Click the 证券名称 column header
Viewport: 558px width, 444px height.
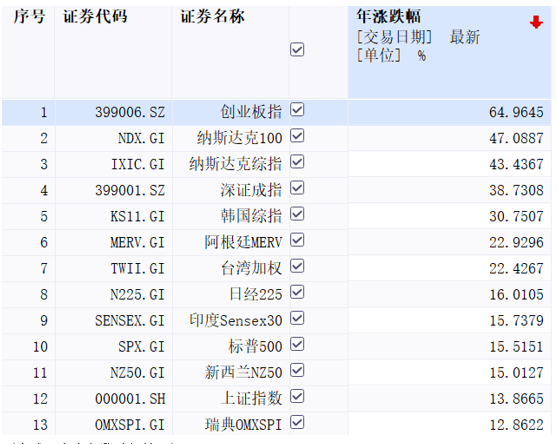tap(212, 16)
